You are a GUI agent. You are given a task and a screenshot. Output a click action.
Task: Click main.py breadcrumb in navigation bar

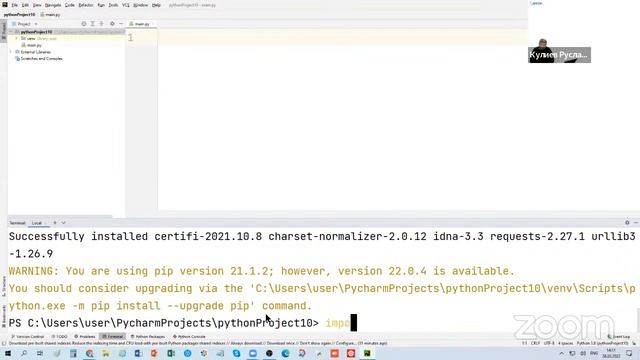(x=51, y=15)
